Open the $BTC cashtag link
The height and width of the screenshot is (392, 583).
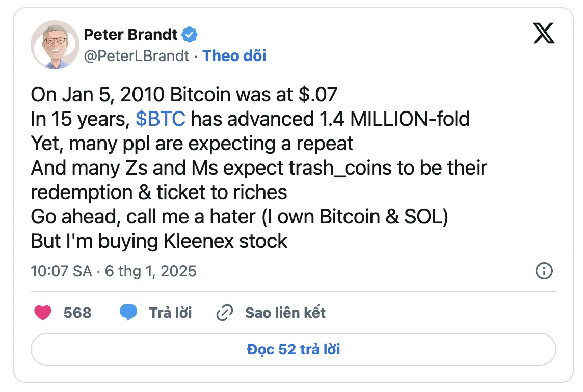pos(160,119)
